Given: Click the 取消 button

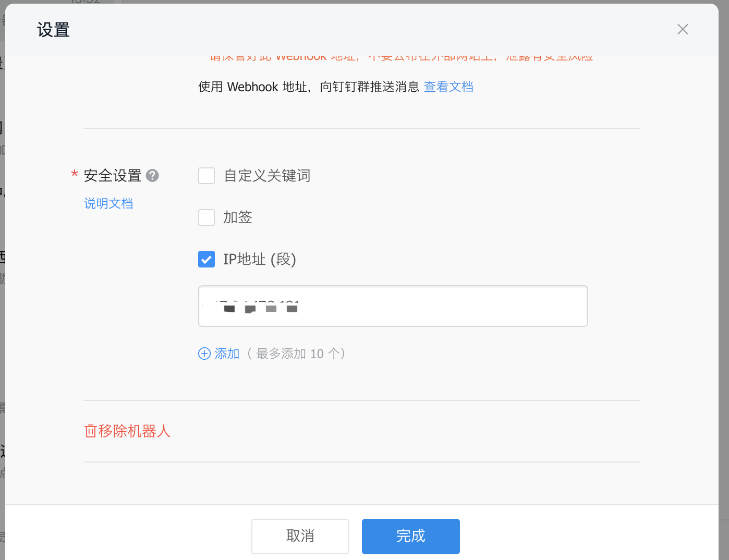Looking at the screenshot, I should [x=300, y=536].
